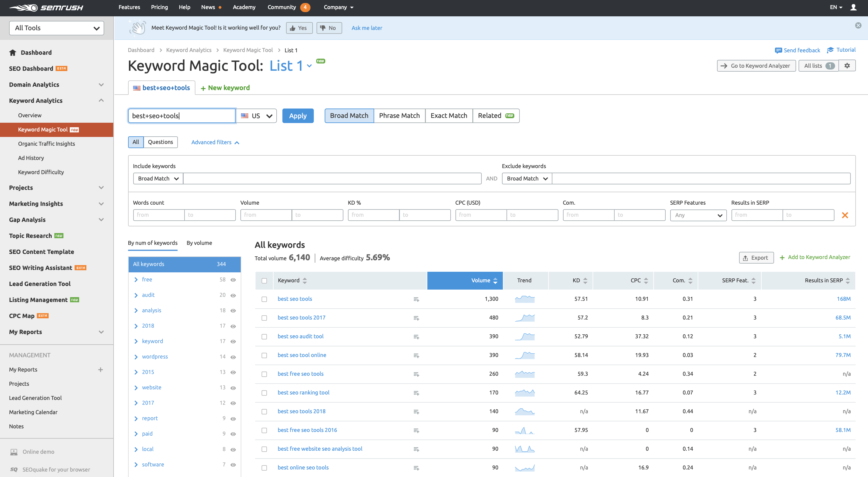Open the user account icon
Viewport: 868px width, 477px height.
(853, 7)
